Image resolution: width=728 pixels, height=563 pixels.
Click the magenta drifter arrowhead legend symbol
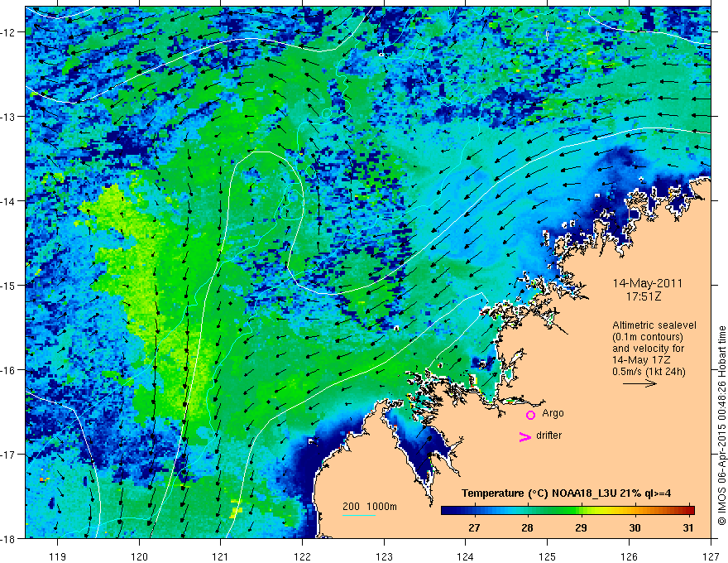pyautogui.click(x=525, y=436)
